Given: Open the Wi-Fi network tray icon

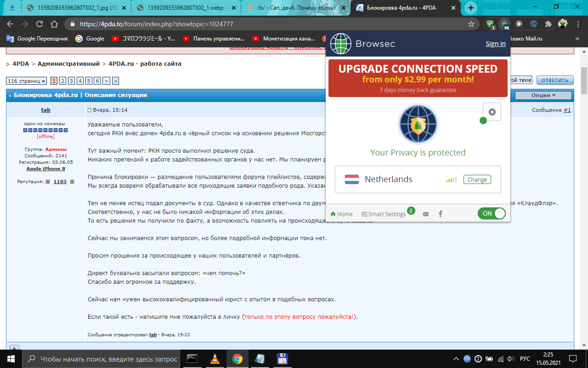Looking at the screenshot, I should click(x=501, y=359).
